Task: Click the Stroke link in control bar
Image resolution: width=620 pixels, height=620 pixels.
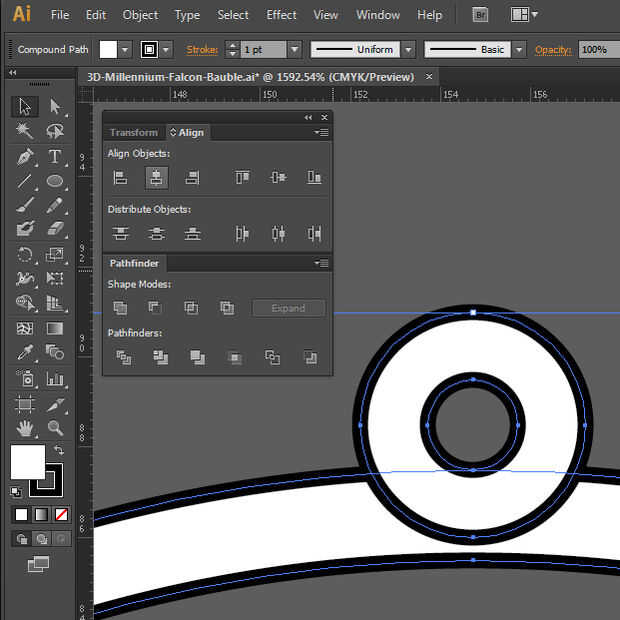Action: point(202,50)
